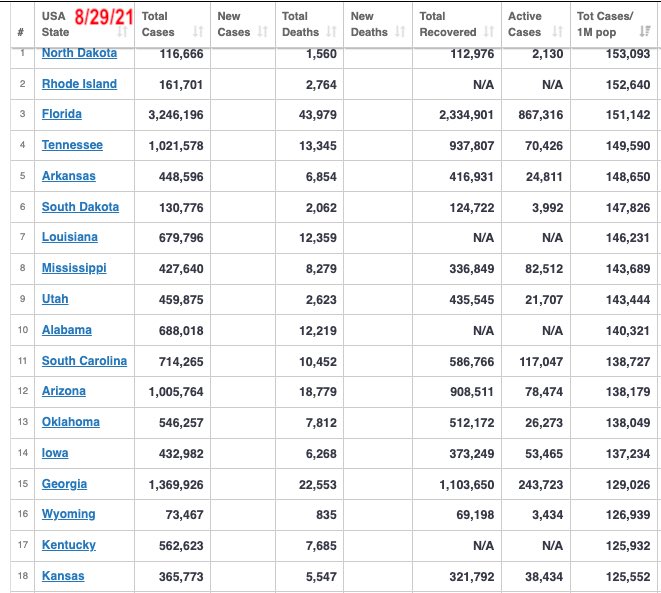This screenshot has width=661, height=593.
Task: Select Arizona total cases 1,005,764
Action: [176, 392]
